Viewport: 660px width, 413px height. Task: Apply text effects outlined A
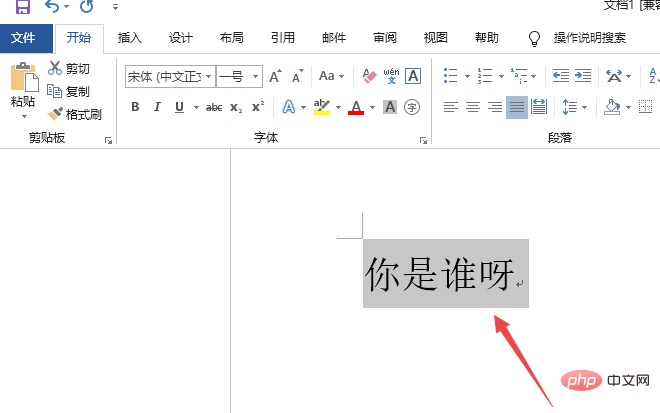(289, 107)
